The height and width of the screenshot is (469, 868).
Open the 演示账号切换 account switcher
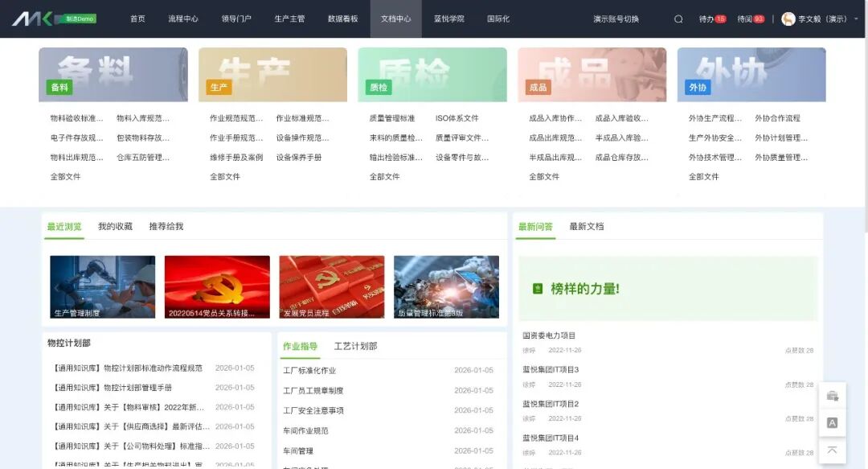point(616,19)
